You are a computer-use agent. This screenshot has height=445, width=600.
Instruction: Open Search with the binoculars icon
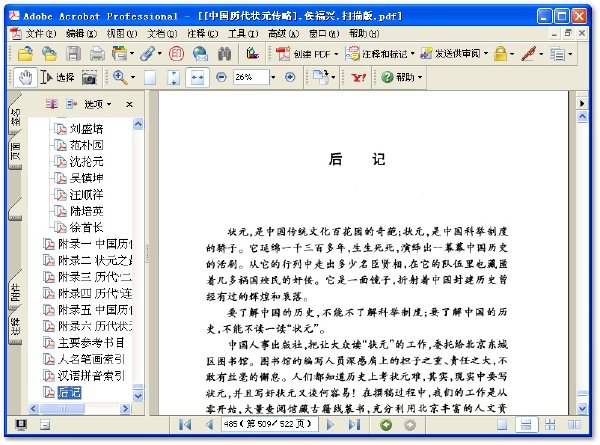(x=224, y=54)
